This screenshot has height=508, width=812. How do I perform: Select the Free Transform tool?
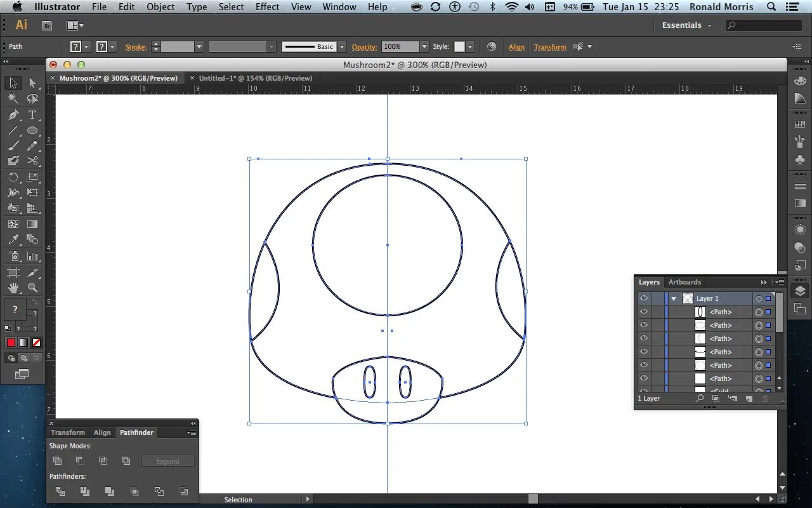(32, 192)
